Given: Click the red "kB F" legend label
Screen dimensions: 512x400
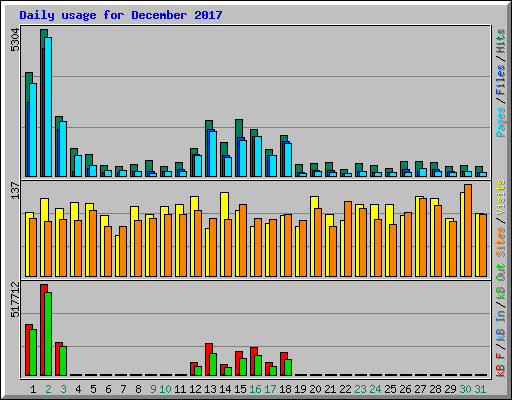Looking at the screenshot, I should pyautogui.click(x=501, y=365).
